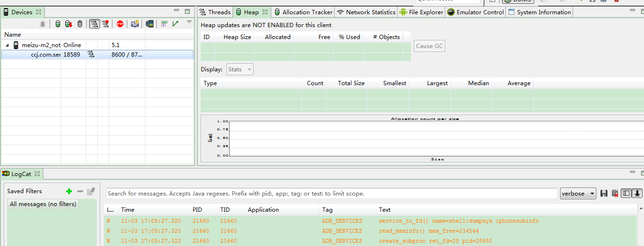
Task: Click the Clear Log icon
Action: click(615, 193)
